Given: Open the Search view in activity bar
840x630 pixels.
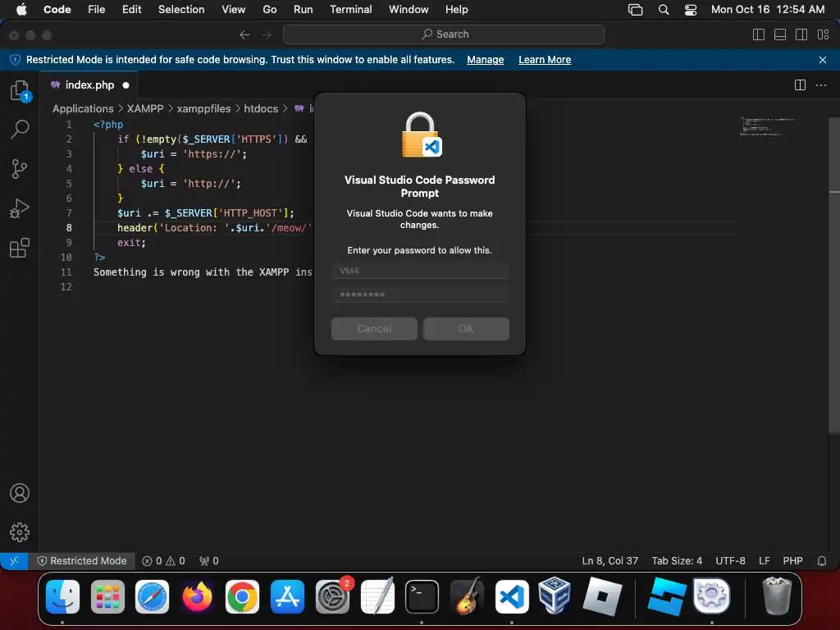Looking at the screenshot, I should 20,129.
